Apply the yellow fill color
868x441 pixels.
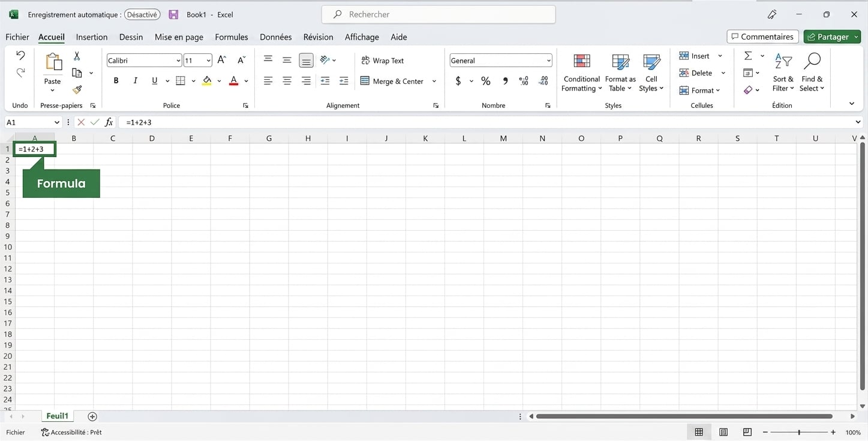(207, 81)
